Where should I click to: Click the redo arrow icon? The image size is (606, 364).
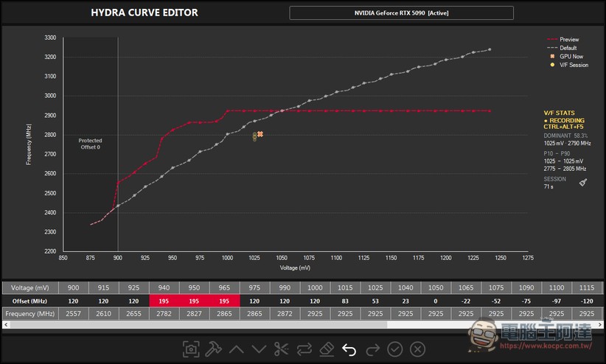coord(372,350)
